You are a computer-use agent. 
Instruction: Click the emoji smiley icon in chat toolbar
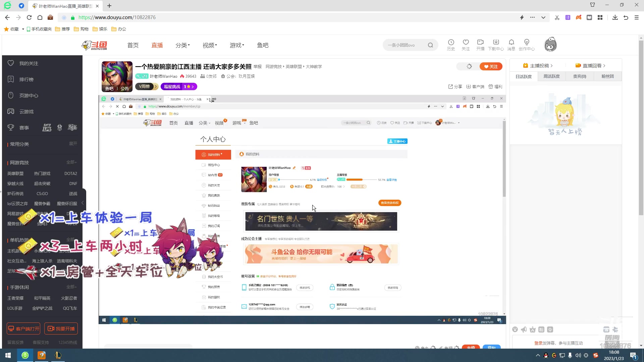pyautogui.click(x=515, y=329)
